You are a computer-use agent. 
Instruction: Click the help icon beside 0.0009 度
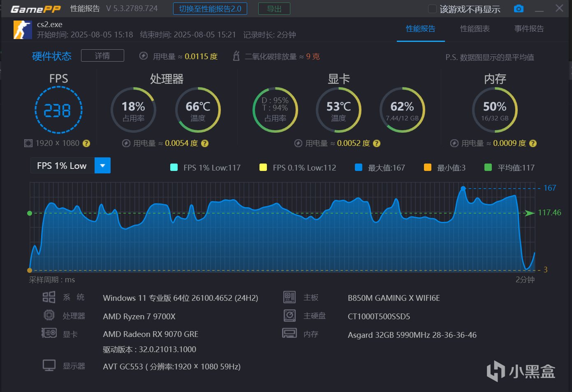533,143
